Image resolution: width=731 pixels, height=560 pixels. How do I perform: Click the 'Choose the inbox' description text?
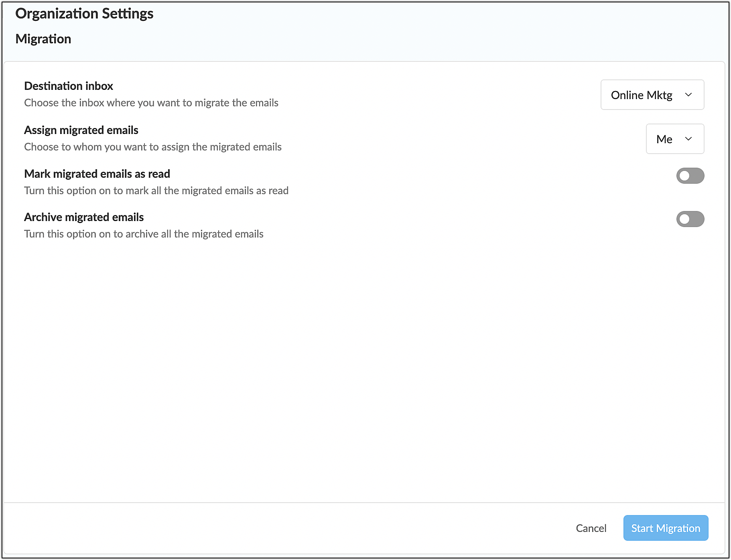151,103
